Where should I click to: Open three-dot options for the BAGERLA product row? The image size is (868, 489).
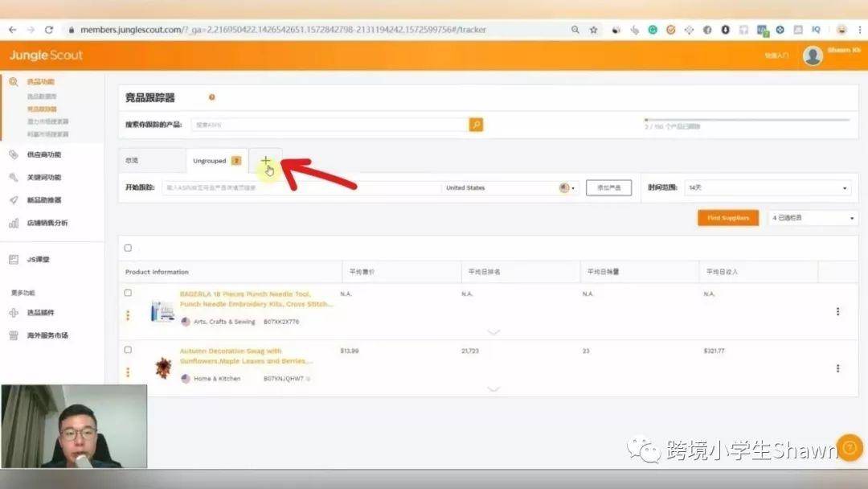point(837,311)
